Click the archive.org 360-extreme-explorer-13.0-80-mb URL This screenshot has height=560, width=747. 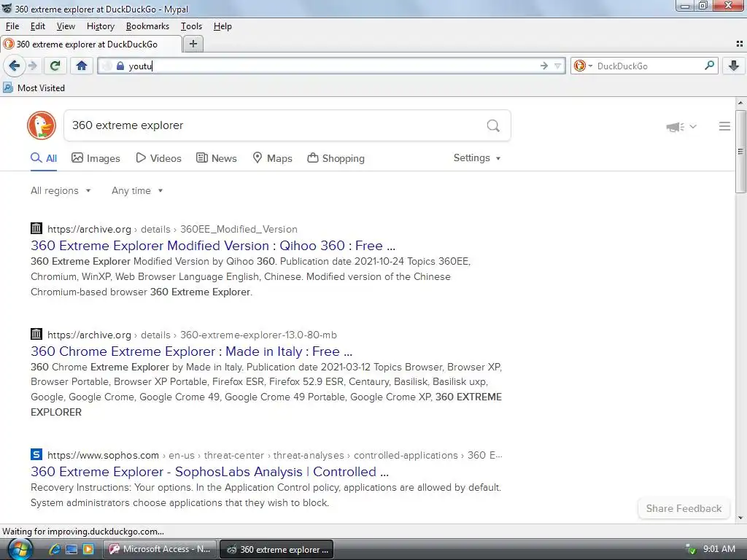point(192,335)
